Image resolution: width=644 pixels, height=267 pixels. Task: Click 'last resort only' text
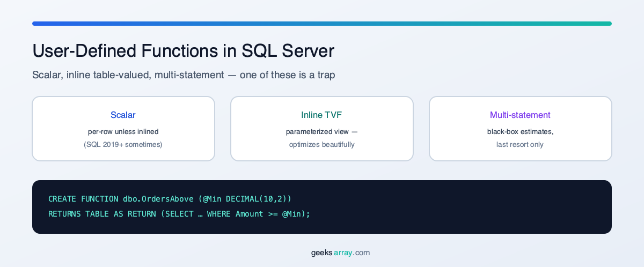[520, 145]
